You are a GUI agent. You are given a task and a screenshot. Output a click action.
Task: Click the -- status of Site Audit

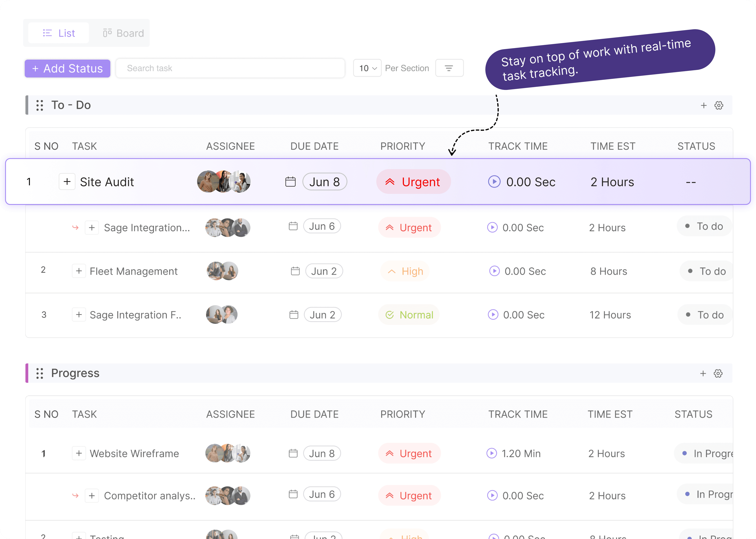(x=691, y=182)
